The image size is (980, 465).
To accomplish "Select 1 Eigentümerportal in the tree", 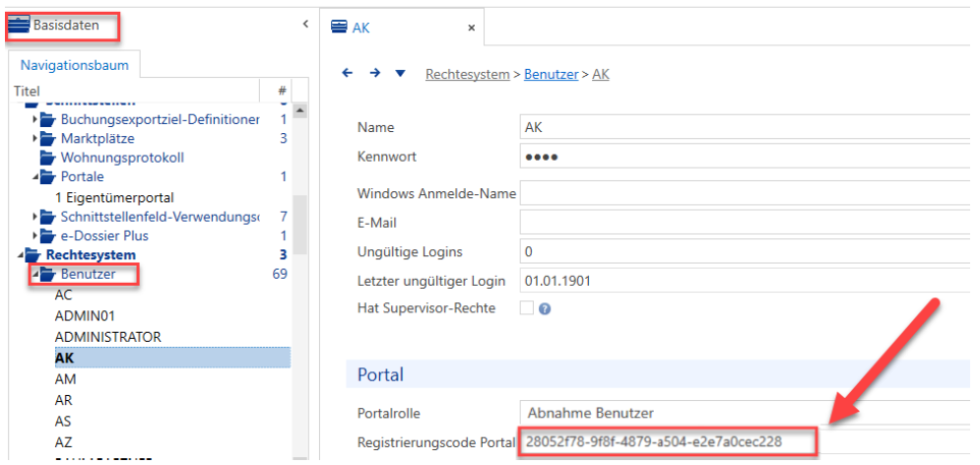I will [114, 197].
